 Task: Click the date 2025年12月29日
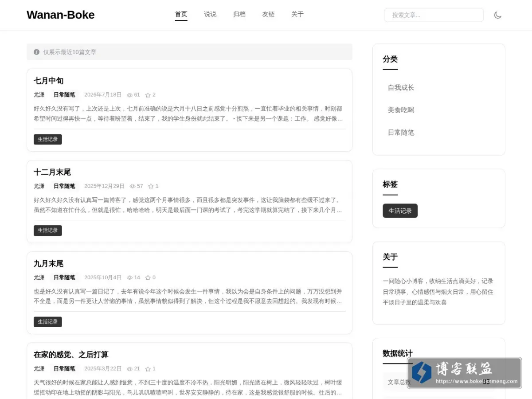click(x=104, y=186)
